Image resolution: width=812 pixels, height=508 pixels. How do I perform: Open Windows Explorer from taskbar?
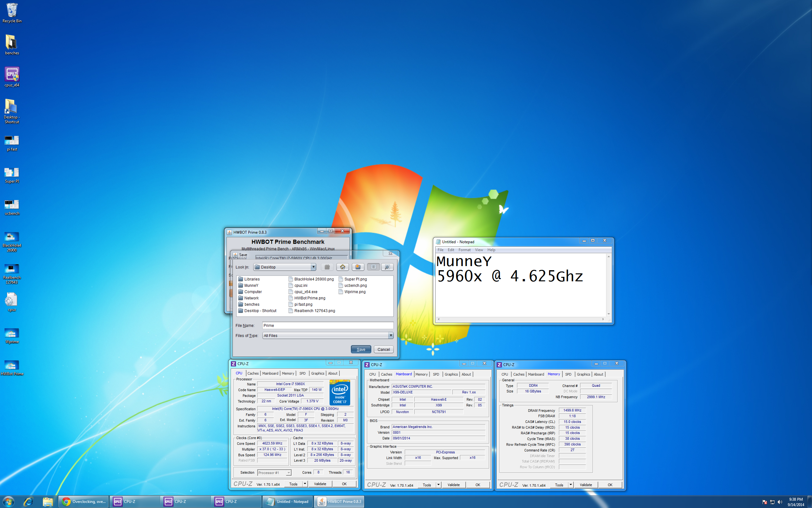48,502
